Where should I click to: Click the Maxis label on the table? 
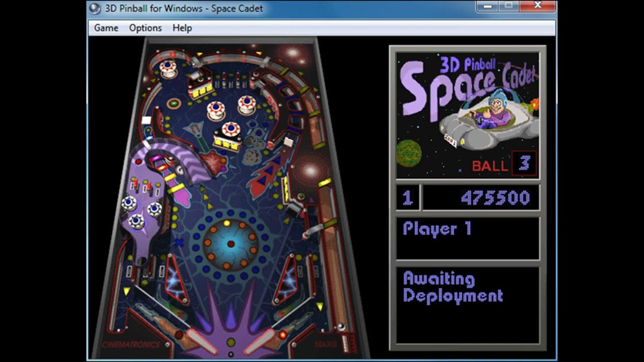tap(326, 344)
